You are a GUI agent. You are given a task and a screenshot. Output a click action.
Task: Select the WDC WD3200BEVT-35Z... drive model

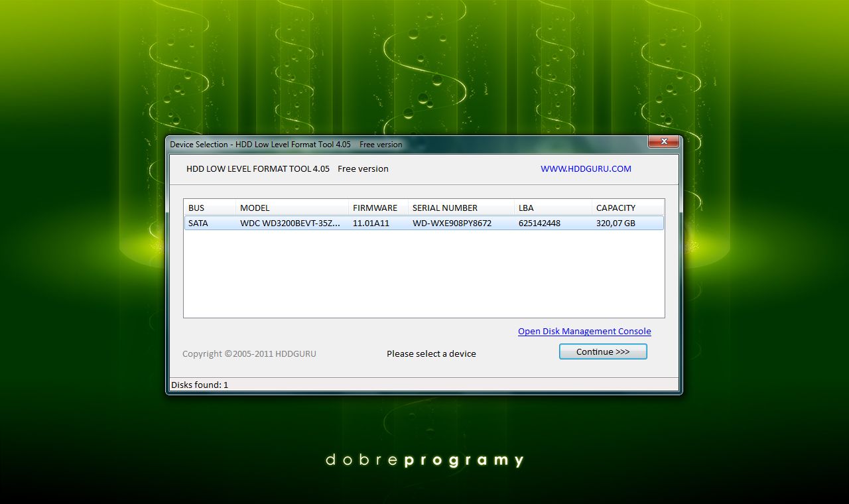coord(291,223)
